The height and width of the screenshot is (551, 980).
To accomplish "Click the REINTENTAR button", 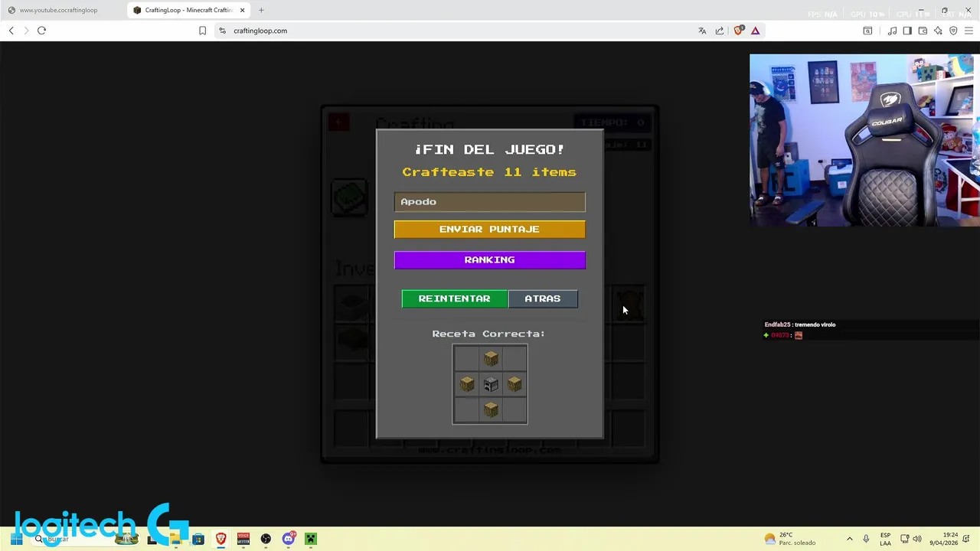I will (x=454, y=298).
